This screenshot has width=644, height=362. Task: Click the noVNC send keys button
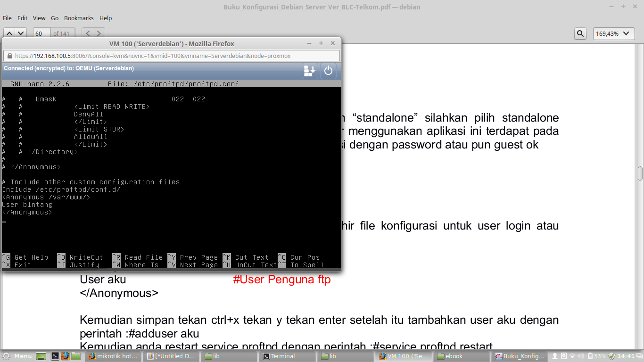(310, 71)
